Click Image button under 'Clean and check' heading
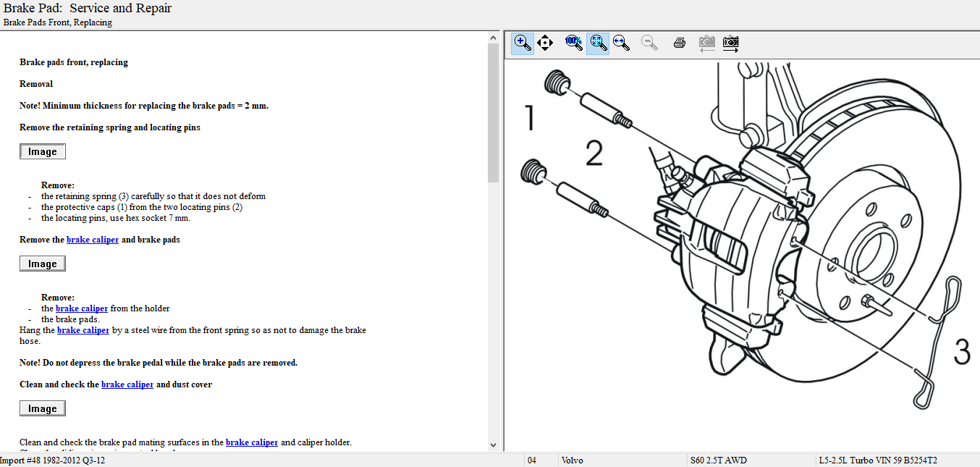This screenshot has width=980, height=467. [x=43, y=408]
